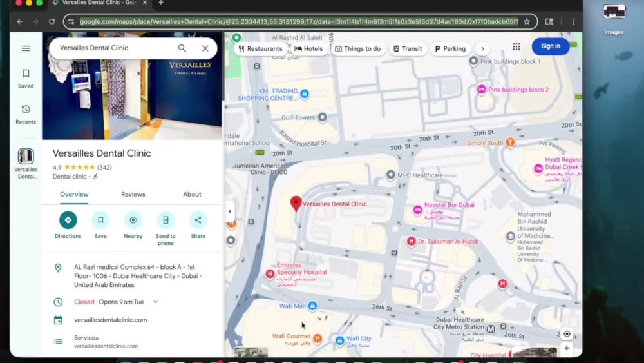Open the browser three-dot menu
644x363 pixels.
[x=573, y=22]
